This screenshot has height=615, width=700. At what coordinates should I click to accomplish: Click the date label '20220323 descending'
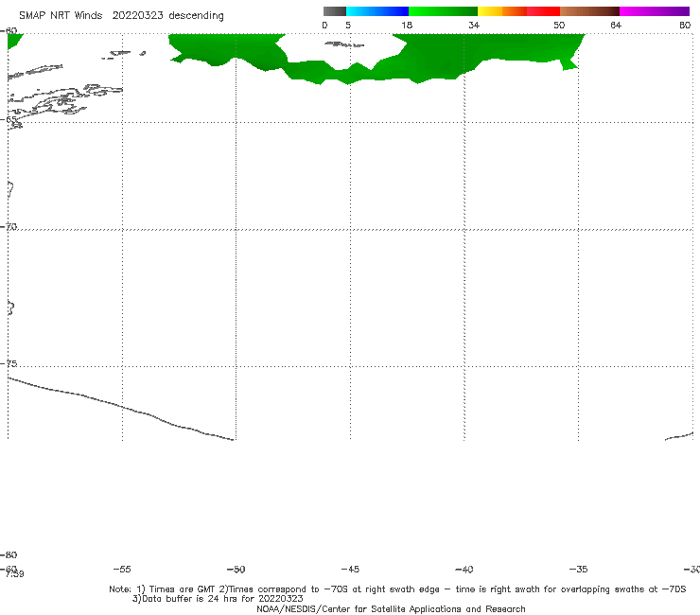(x=167, y=16)
